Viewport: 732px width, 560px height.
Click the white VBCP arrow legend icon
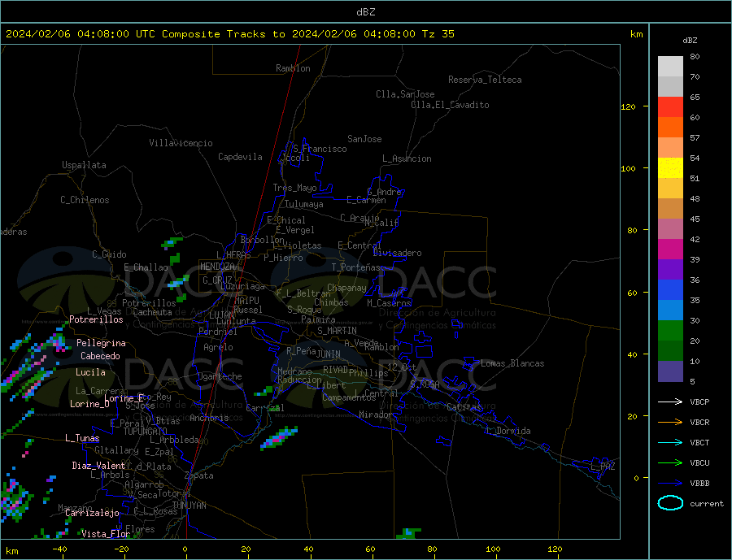click(x=670, y=402)
